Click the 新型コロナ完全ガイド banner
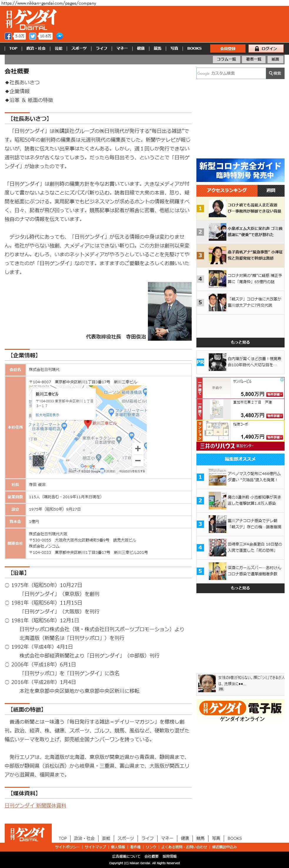Screen dimensions: 289x868 tap(240, 170)
